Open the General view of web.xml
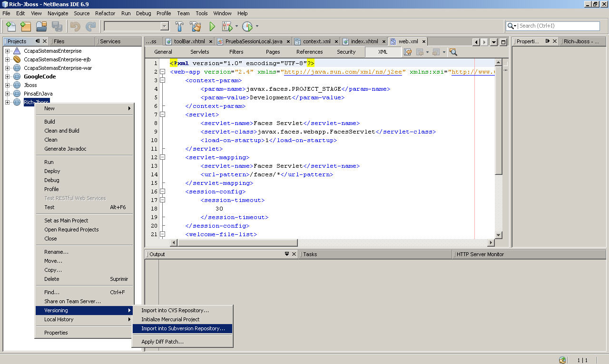 coord(163,52)
